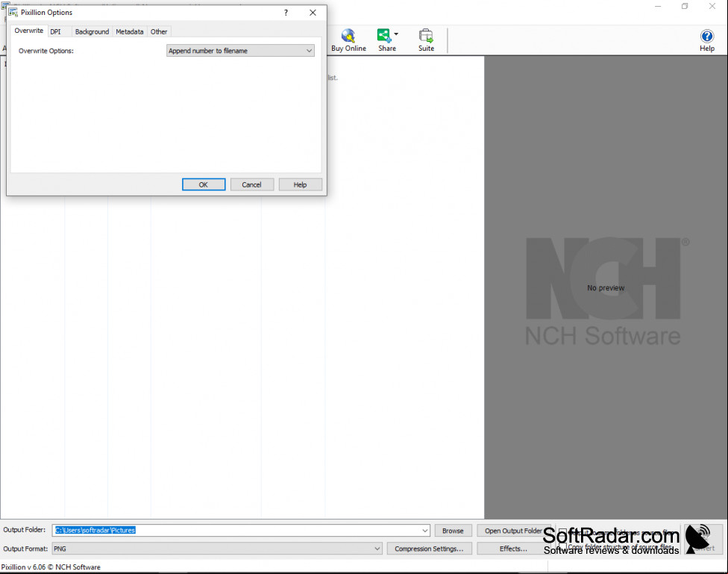Open the Metadata tab
Image resolution: width=728 pixels, height=574 pixels.
130,31
